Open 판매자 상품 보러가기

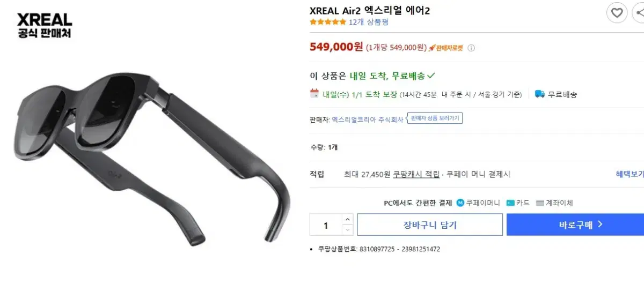[x=435, y=118]
